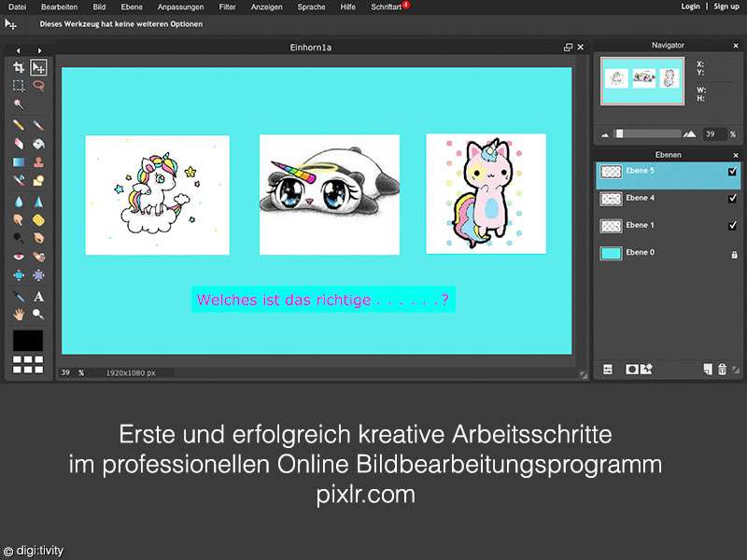Select the Lasso tool
The width and height of the screenshot is (747, 560).
[x=38, y=85]
